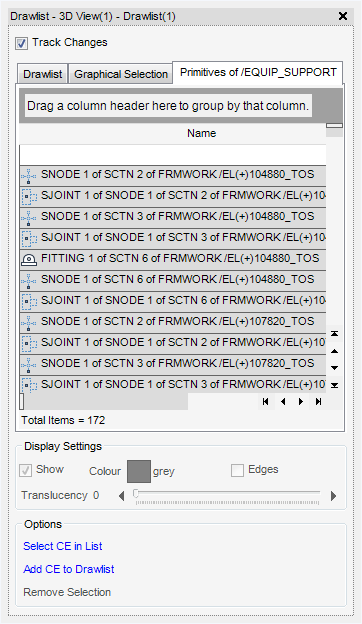Click the Add CE to Drawlist link
Viewport: 362px width, 624px height.
(69, 569)
